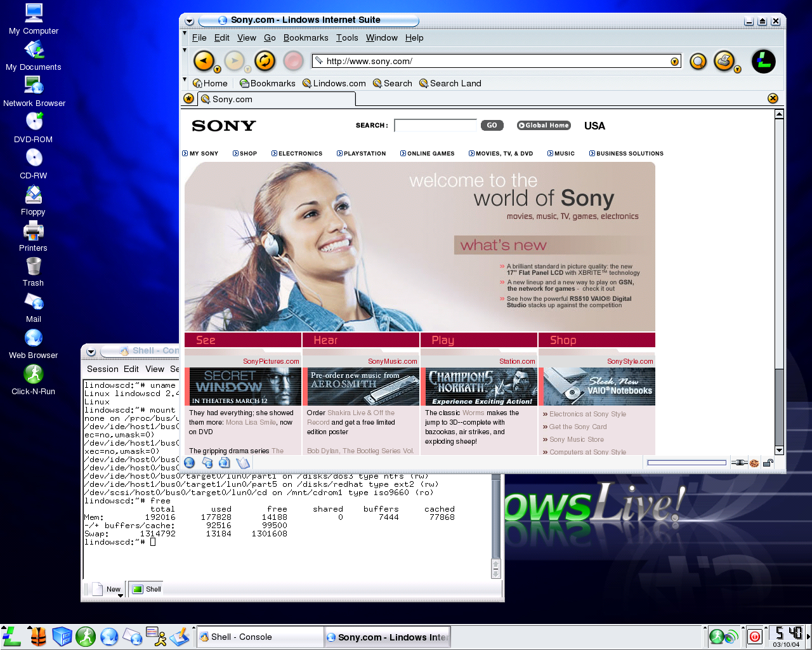Open My Documents desktop icon
This screenshot has height=650, width=812.
[x=34, y=56]
